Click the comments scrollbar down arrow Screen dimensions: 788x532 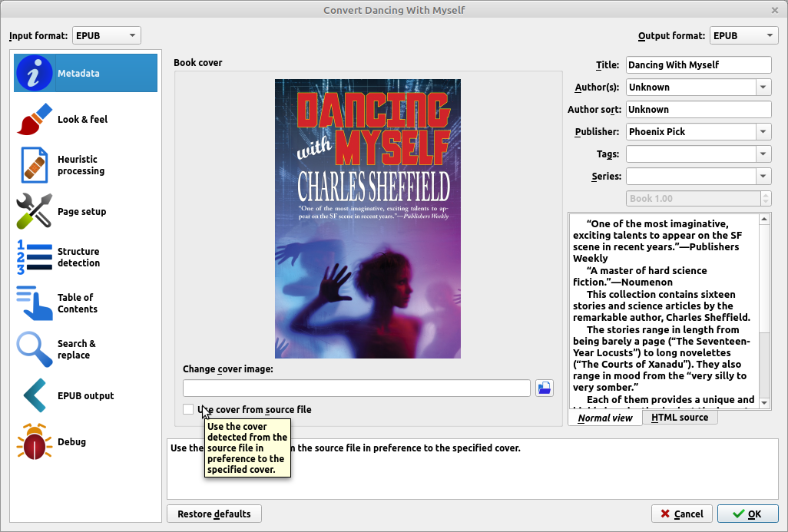coord(764,403)
